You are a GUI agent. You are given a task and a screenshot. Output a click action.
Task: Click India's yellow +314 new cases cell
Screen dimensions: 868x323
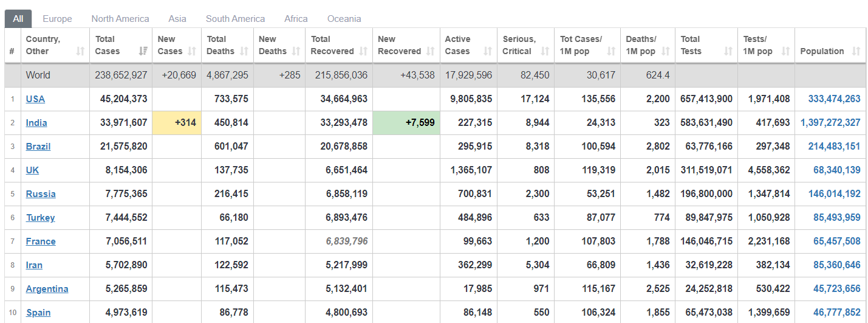pyautogui.click(x=177, y=122)
